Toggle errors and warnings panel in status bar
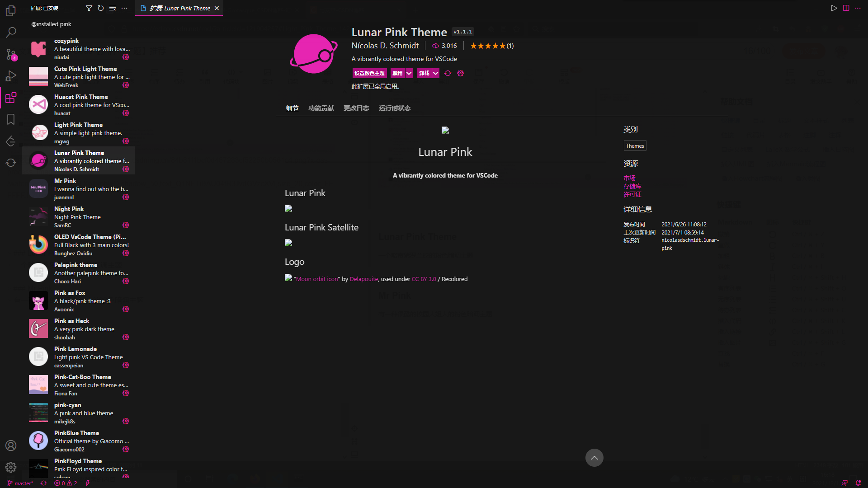The width and height of the screenshot is (868, 488). pyautogui.click(x=66, y=483)
